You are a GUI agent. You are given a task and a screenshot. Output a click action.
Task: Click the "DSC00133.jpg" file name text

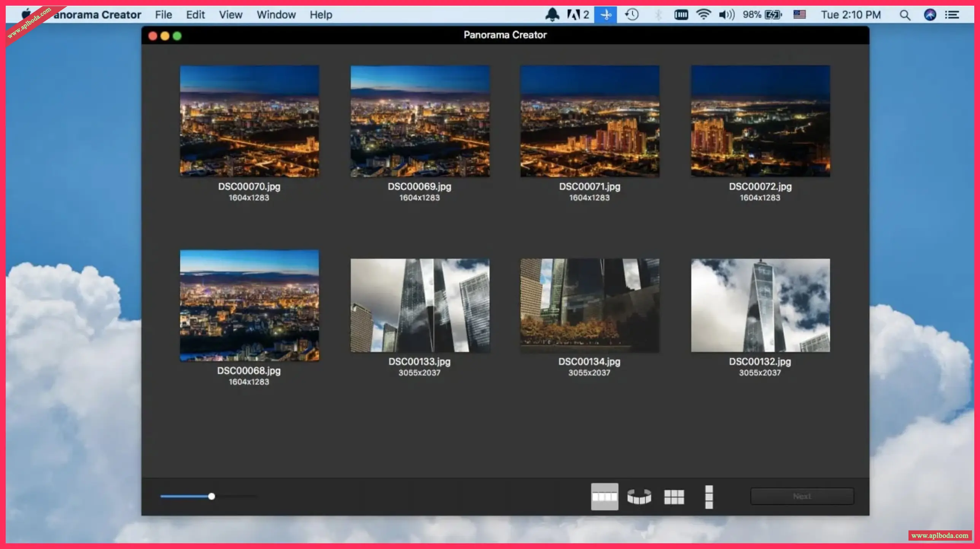click(420, 362)
